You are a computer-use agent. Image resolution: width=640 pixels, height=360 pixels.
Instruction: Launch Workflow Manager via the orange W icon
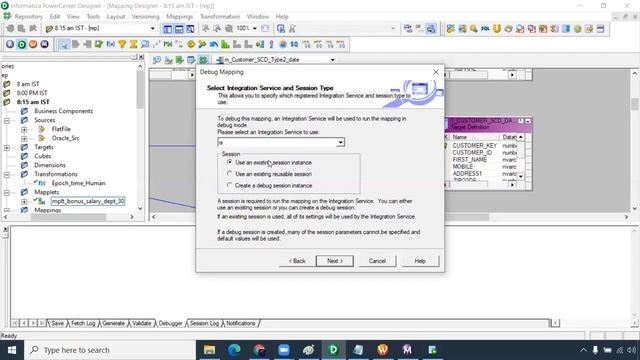point(33,44)
